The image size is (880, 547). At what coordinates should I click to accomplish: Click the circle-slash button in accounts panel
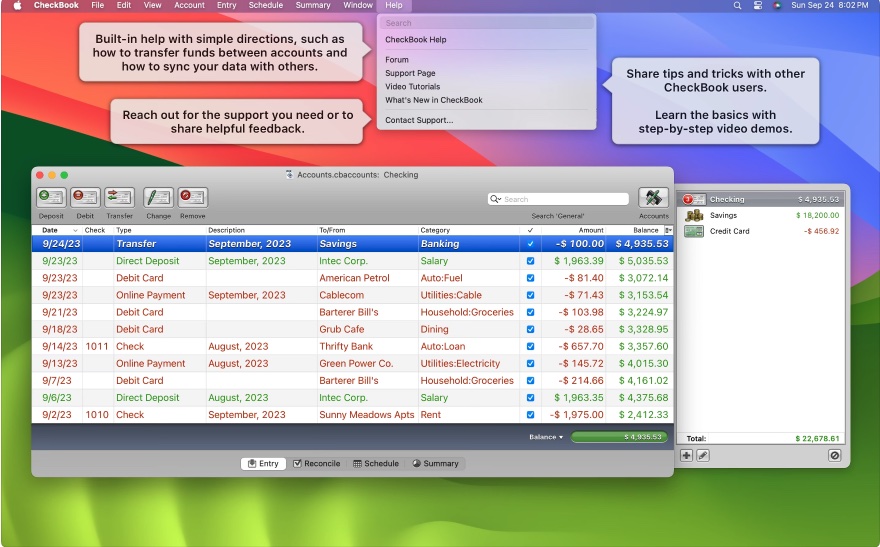click(x=835, y=456)
